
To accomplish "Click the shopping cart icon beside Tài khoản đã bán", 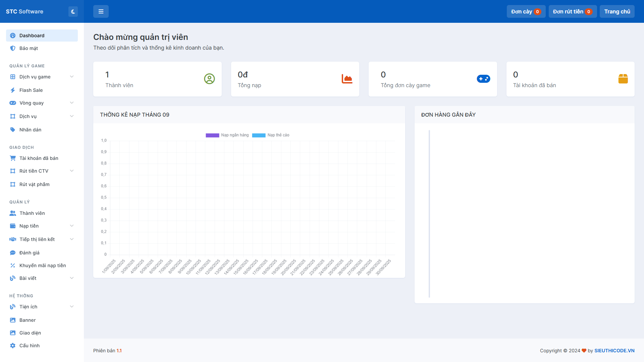I will coord(13,158).
